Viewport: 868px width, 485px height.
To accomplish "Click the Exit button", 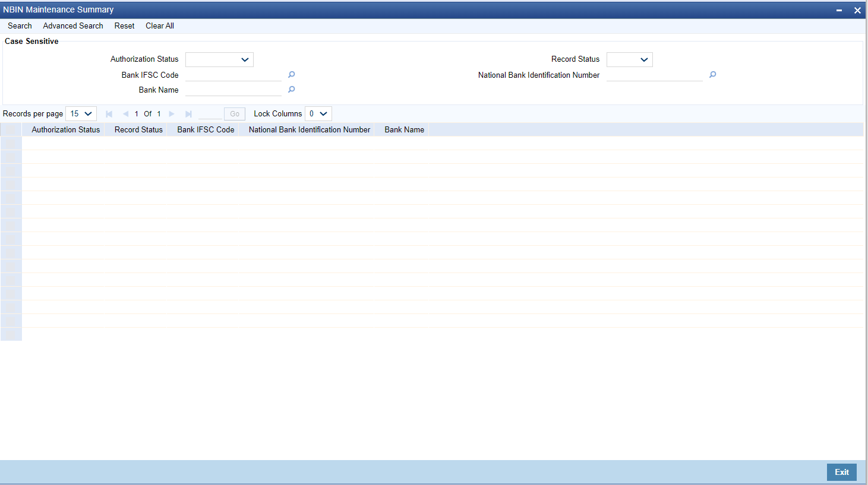I will [842, 472].
